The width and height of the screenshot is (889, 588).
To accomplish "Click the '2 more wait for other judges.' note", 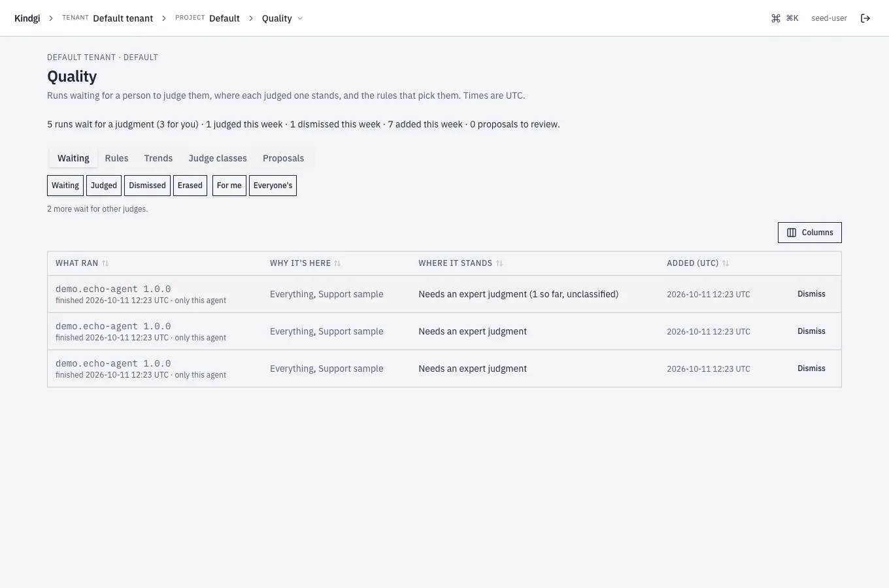I will (97, 209).
